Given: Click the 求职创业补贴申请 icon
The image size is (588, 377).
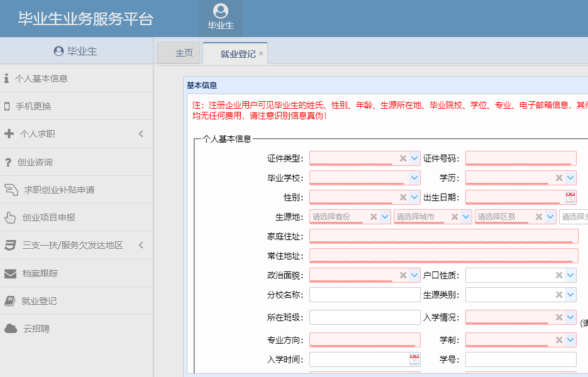Looking at the screenshot, I should click(11, 189).
